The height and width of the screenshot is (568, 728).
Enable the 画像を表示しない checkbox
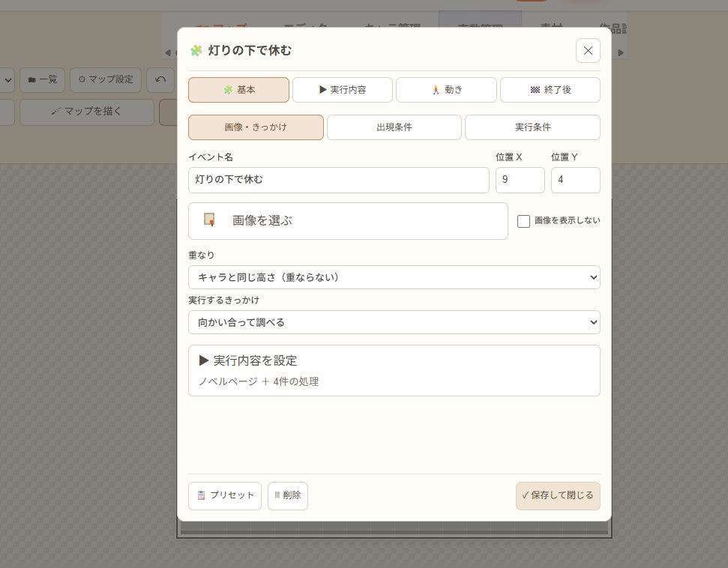524,221
